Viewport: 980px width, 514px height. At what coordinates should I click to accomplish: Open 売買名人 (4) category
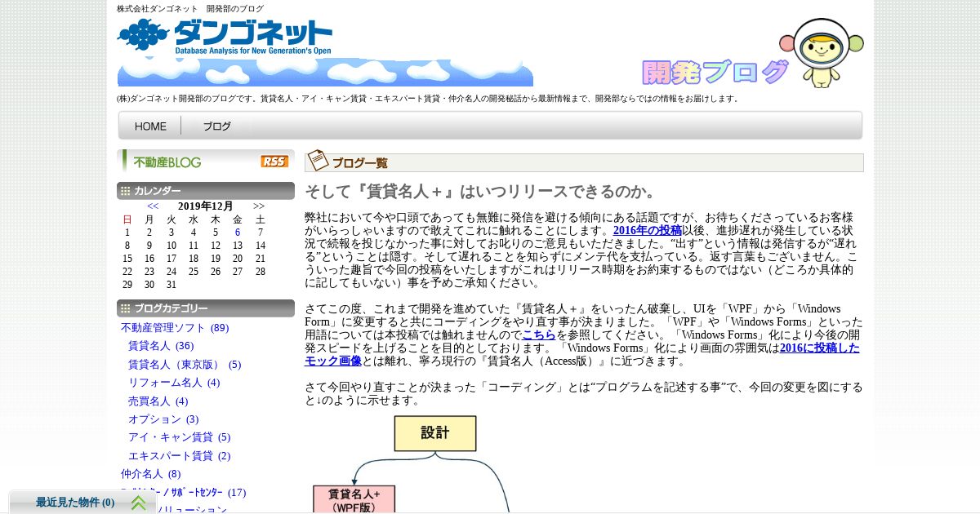[x=158, y=401]
